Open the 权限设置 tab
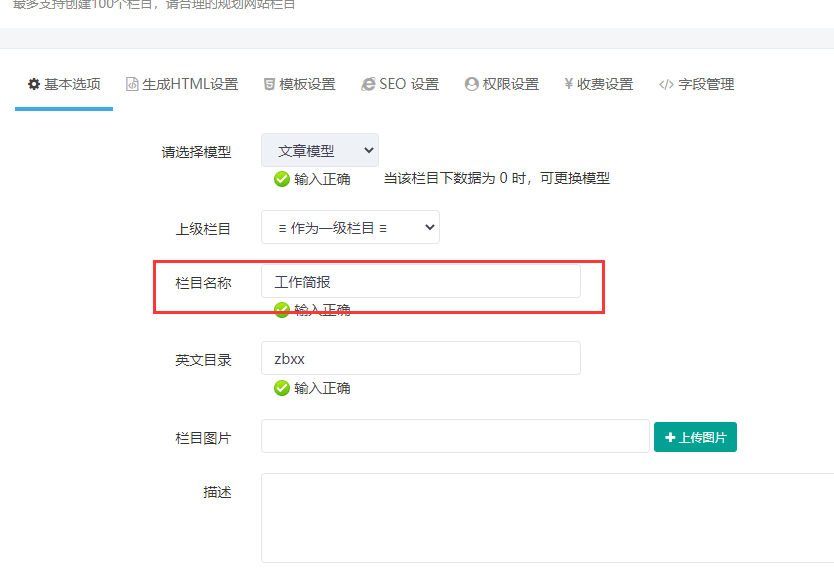Viewport: 834px width, 575px height. point(502,85)
